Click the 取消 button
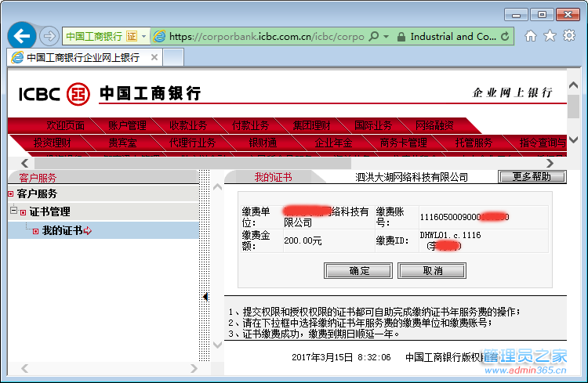588x383 pixels. [x=432, y=270]
